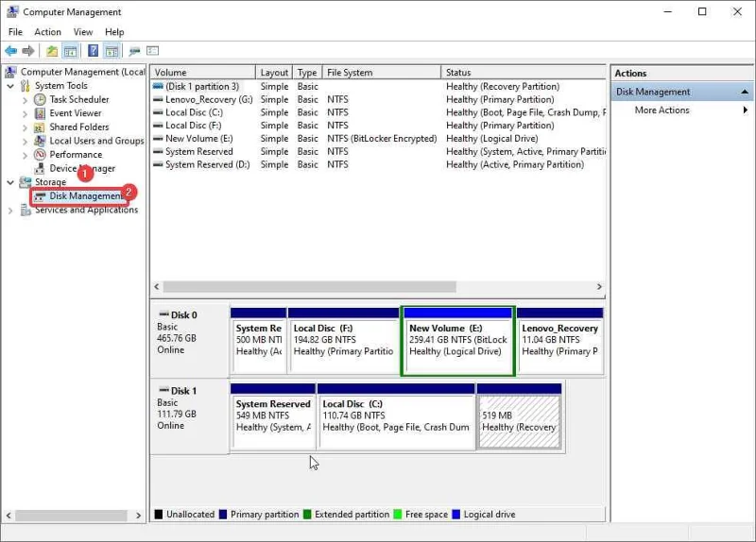Click the Refresh/Rescan disks toolbar icon

pyautogui.click(x=134, y=51)
